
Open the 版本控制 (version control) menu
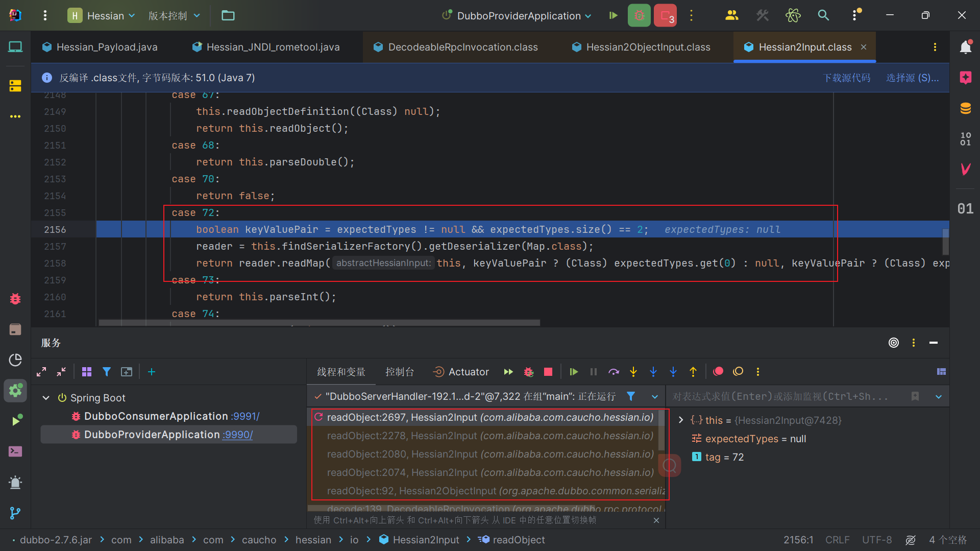(x=174, y=15)
